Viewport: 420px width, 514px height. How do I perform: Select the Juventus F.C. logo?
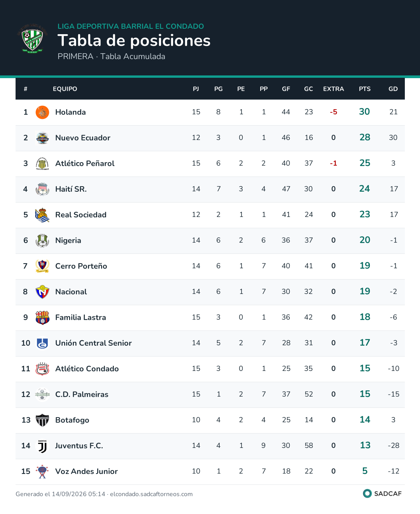(42, 446)
